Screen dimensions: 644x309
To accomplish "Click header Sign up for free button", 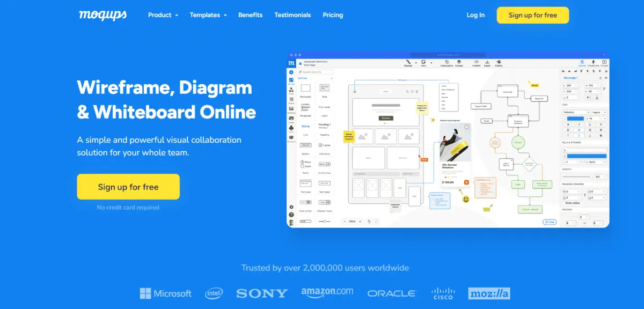I will (x=533, y=15).
